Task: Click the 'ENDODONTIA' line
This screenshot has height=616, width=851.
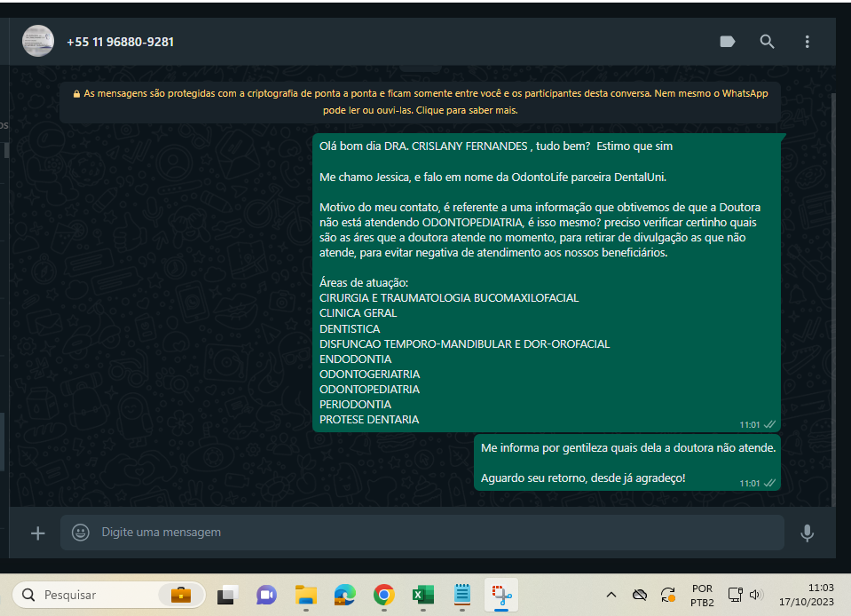Action: coord(356,359)
